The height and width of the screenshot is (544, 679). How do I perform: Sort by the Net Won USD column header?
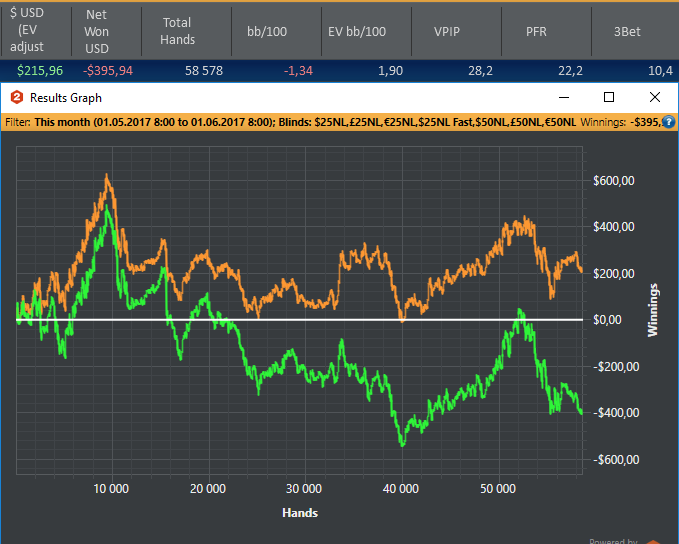click(107, 31)
